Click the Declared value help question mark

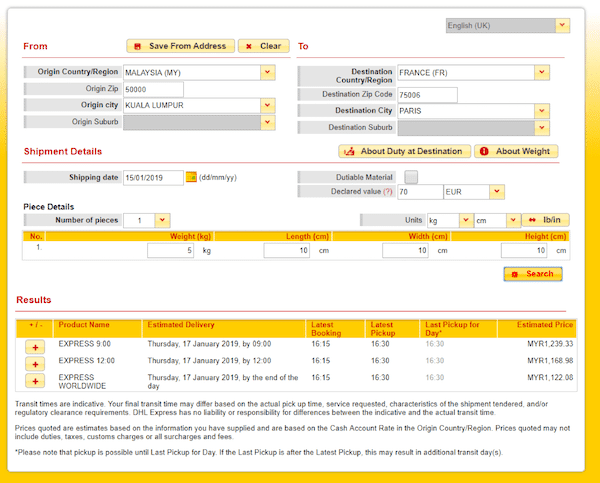click(388, 191)
